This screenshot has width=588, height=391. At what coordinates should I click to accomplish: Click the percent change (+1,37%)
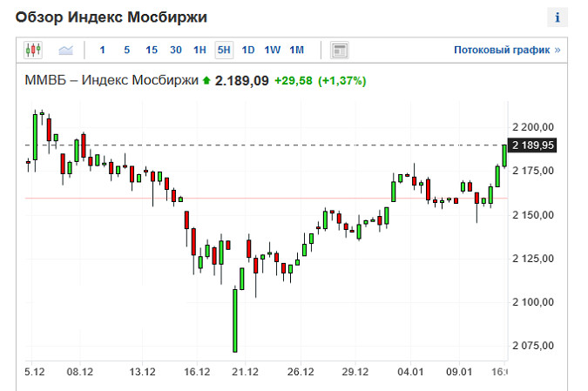[x=342, y=81]
